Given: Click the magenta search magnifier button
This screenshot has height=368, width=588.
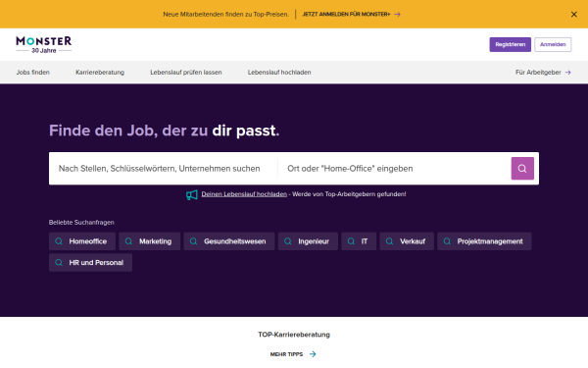Looking at the screenshot, I should [x=522, y=168].
